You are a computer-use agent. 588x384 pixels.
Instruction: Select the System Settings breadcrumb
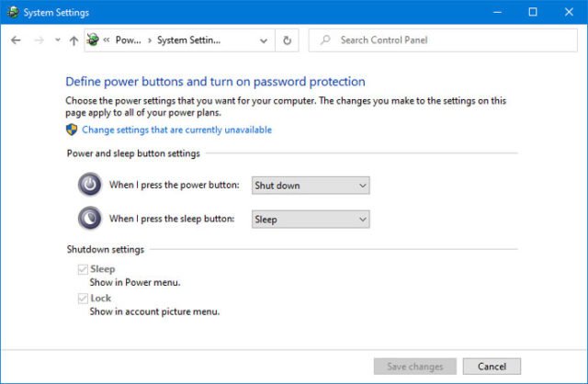point(187,40)
